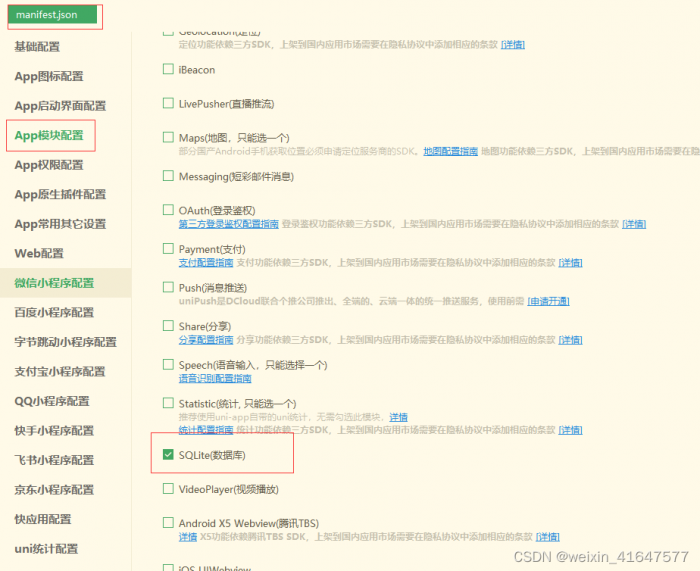700x571 pixels.
Task: Select App常用其它设置
Action: 60,224
